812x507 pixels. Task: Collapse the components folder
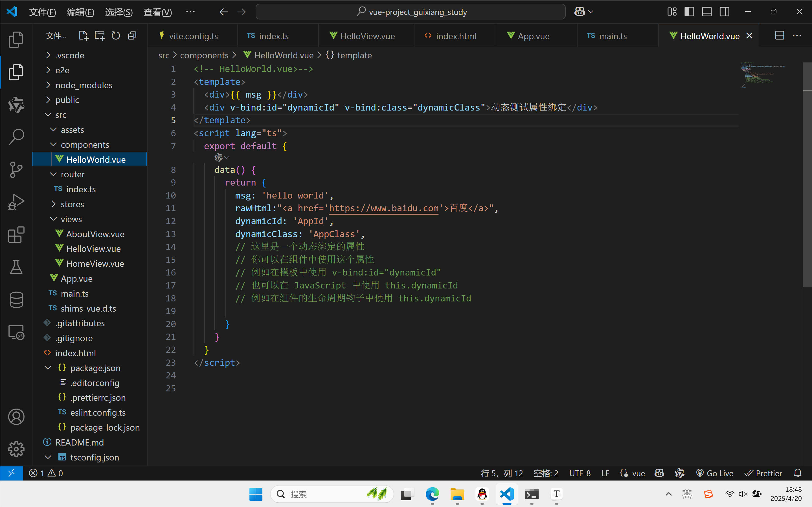85,145
